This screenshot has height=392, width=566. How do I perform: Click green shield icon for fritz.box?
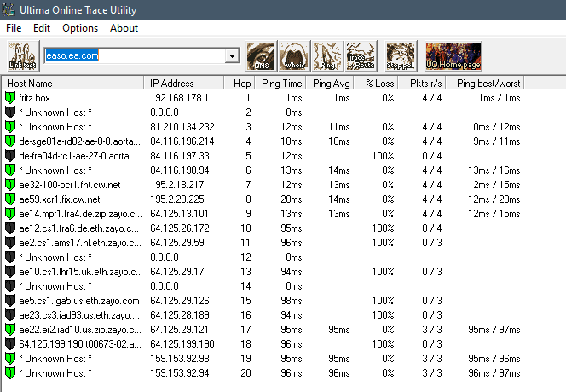[10, 98]
